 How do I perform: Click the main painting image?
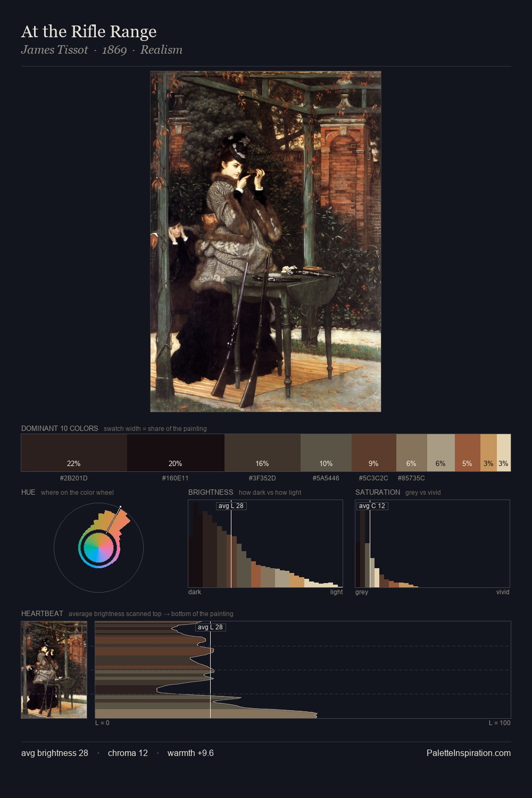[x=265, y=242]
